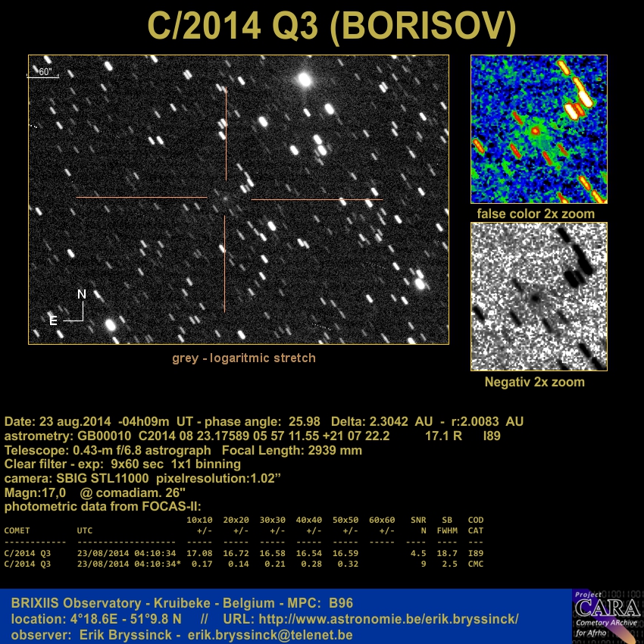Click the SNR column header in the table
Viewport: 644px width, 644px height.
(x=417, y=521)
